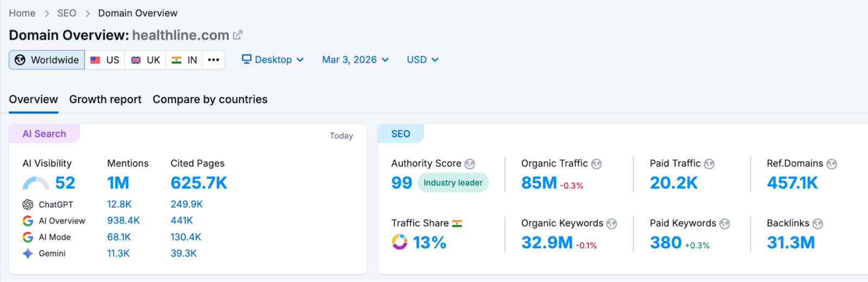Click the globe icon next to Paid Traffic

click(x=709, y=164)
